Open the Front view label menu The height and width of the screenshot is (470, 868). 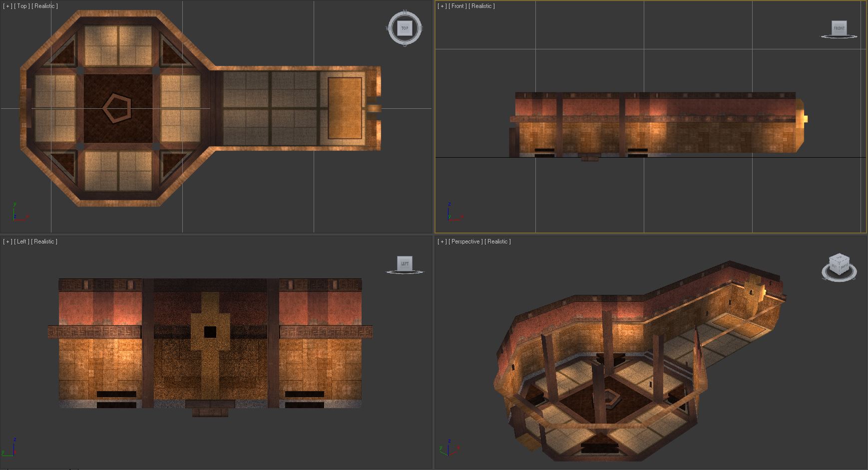click(x=458, y=6)
